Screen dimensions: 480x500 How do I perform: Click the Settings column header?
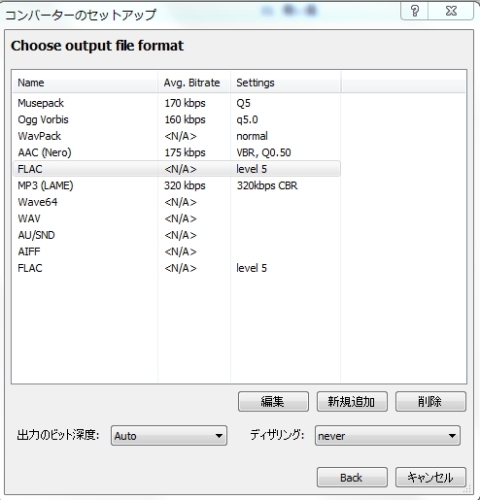point(285,82)
